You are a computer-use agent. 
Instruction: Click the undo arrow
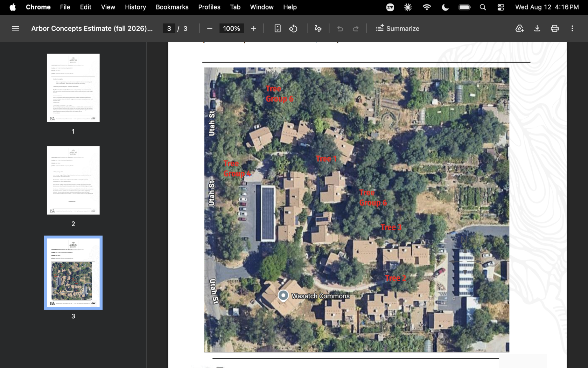click(x=340, y=29)
